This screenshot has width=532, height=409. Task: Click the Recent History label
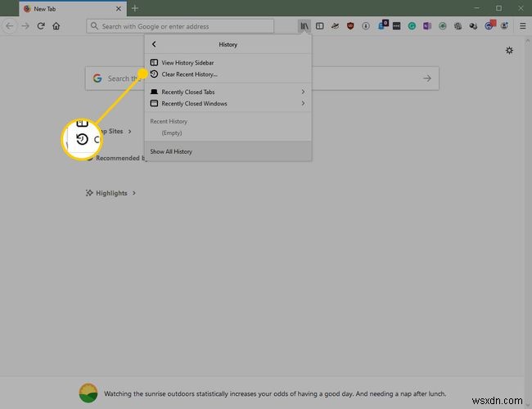(x=169, y=121)
